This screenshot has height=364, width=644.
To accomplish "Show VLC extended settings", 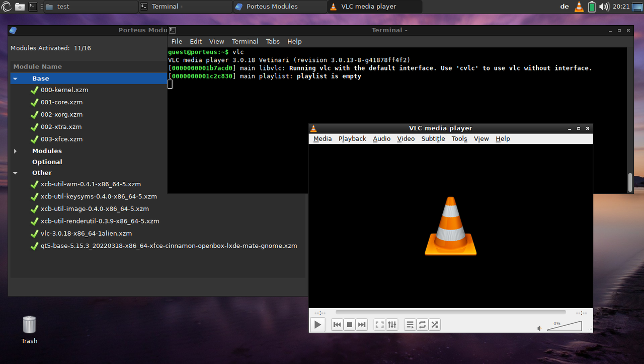I will click(x=392, y=325).
